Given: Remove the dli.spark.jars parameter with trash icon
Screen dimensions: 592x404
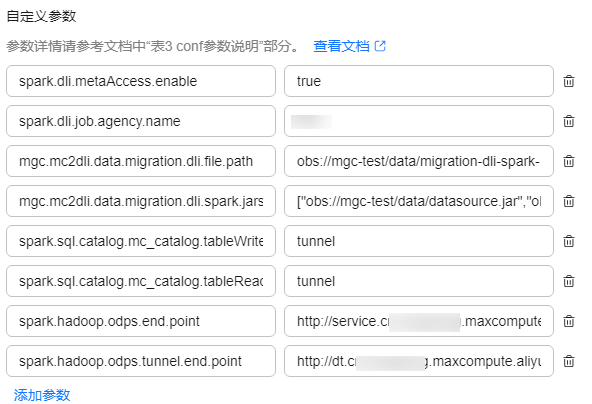Looking at the screenshot, I should coord(569,201).
